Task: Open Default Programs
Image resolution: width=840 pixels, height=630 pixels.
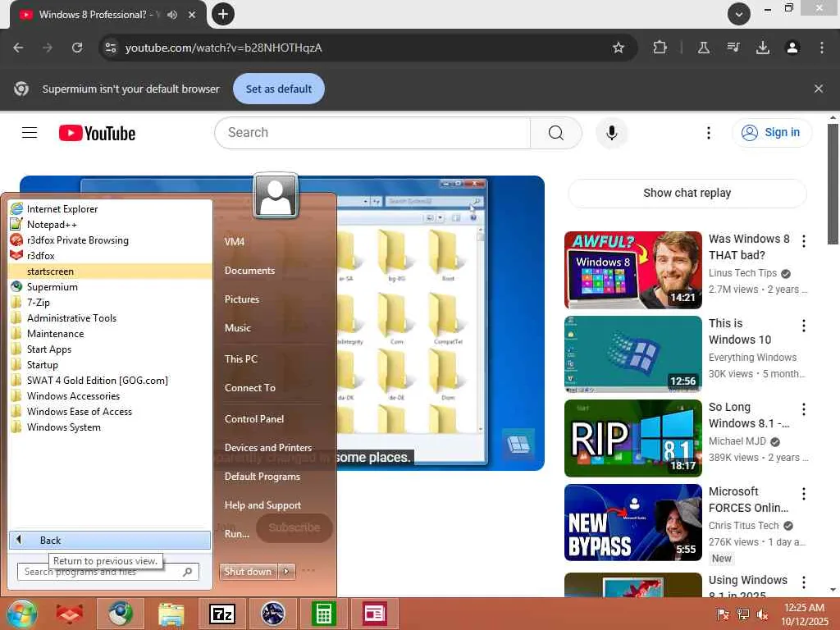Action: click(262, 477)
